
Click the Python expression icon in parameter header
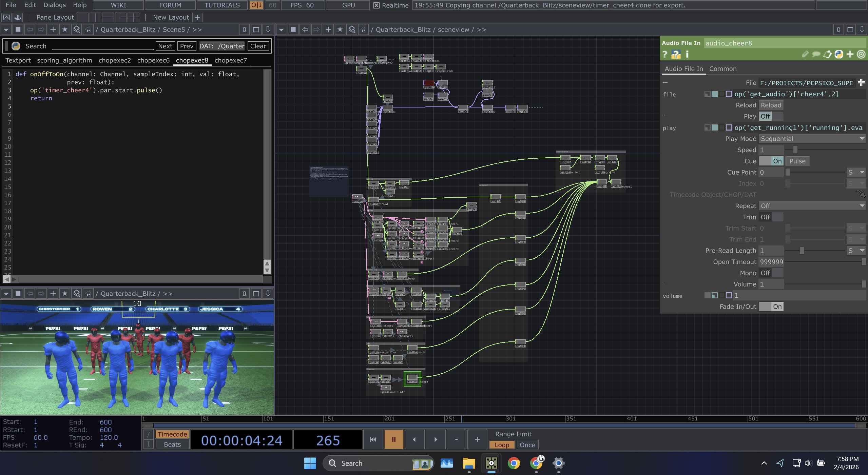839,54
